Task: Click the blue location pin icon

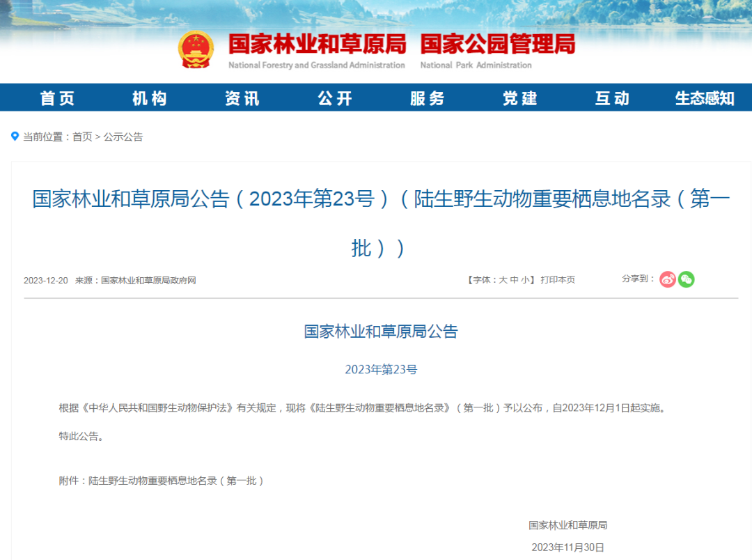Action: pyautogui.click(x=15, y=137)
